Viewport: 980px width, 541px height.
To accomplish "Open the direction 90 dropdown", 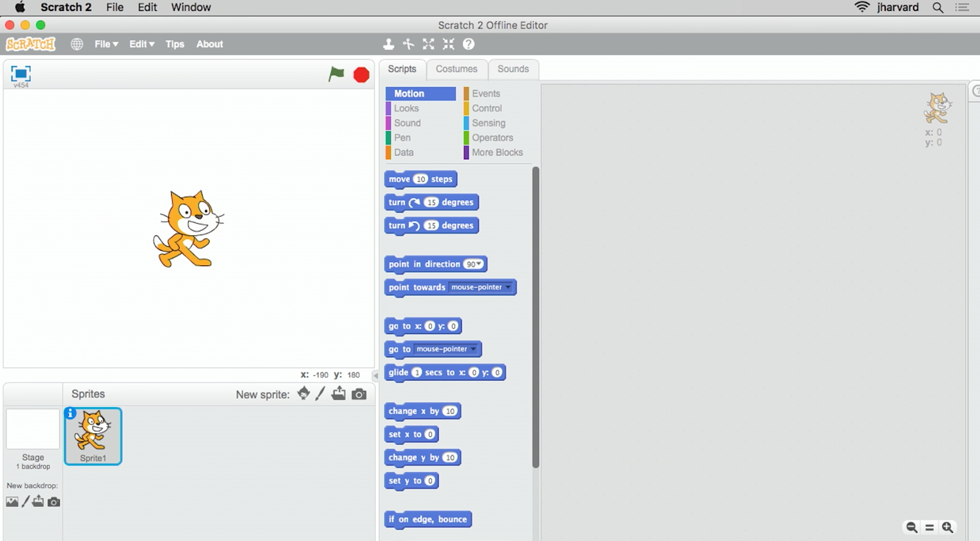I will point(478,264).
